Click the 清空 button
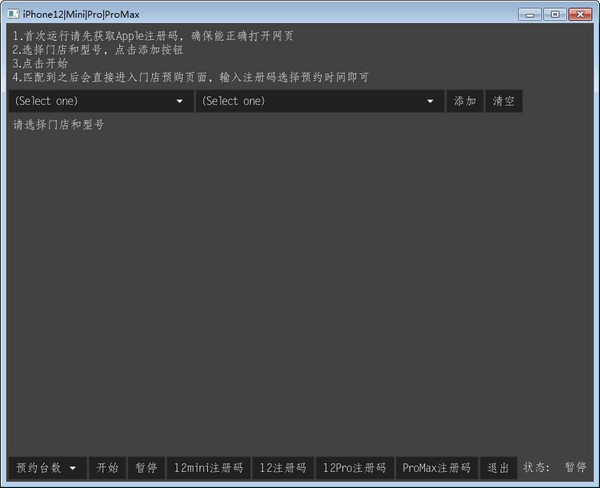Image resolution: width=600 pixels, height=488 pixels. (x=504, y=101)
